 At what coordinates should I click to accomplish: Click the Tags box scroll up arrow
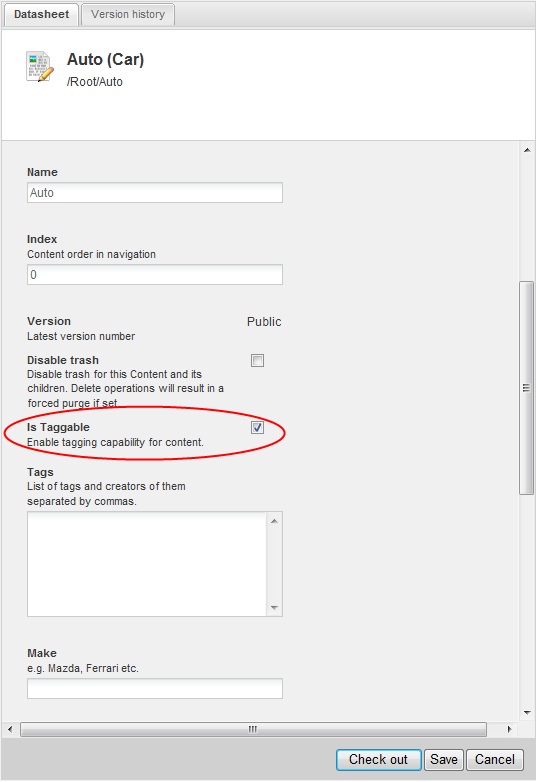pyautogui.click(x=274, y=521)
